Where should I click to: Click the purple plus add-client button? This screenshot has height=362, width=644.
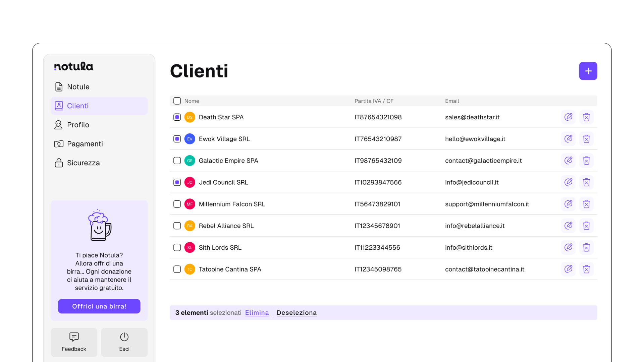point(588,71)
